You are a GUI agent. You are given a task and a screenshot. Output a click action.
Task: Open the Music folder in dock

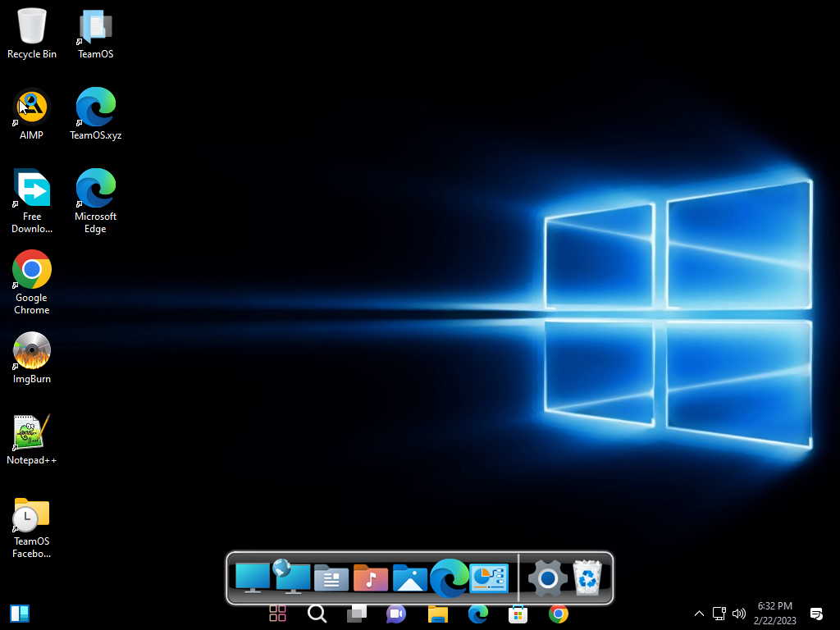(x=371, y=578)
